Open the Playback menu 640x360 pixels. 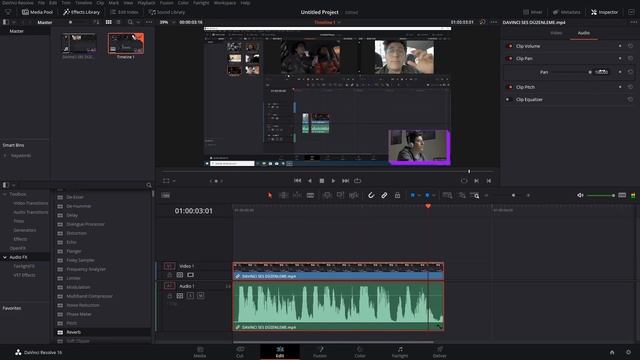tap(146, 3)
